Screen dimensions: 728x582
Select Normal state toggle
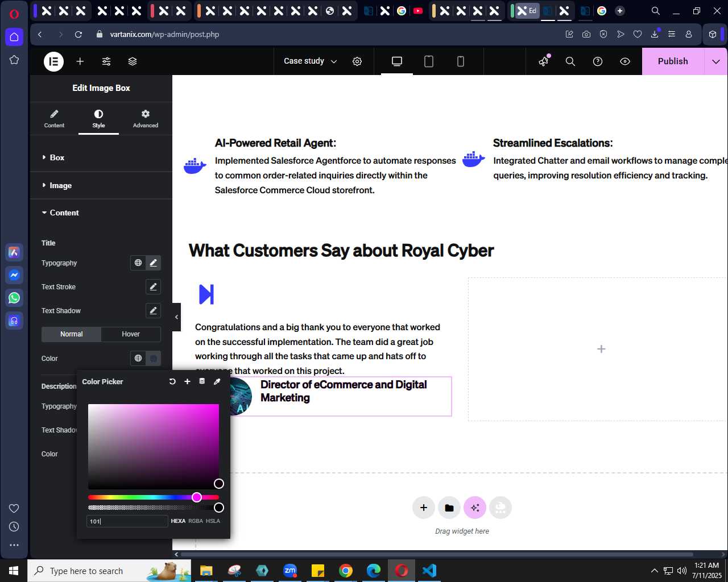click(72, 334)
